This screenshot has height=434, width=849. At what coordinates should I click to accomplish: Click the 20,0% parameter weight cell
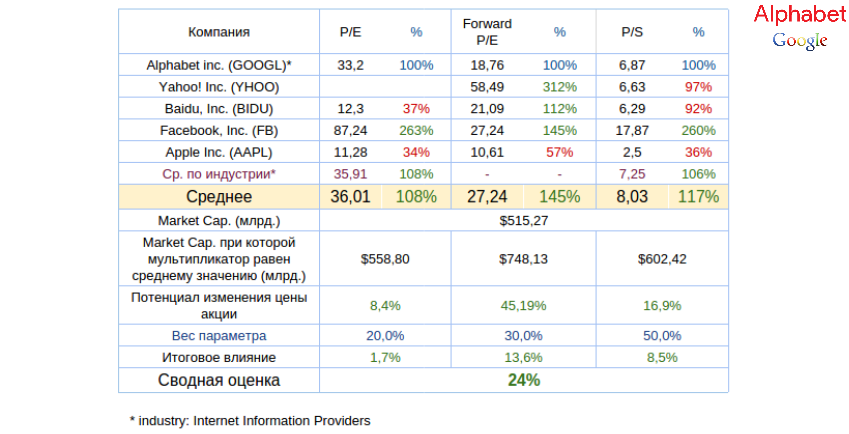385,336
